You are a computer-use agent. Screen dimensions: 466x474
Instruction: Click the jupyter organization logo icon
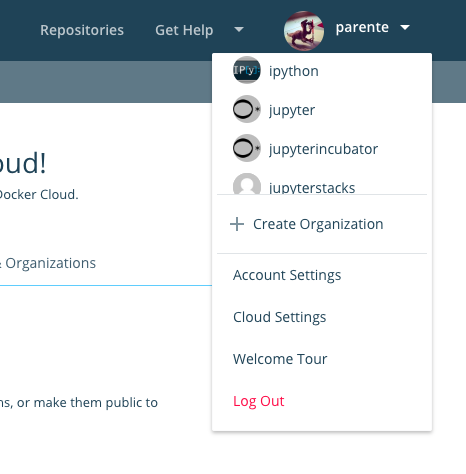click(247, 109)
